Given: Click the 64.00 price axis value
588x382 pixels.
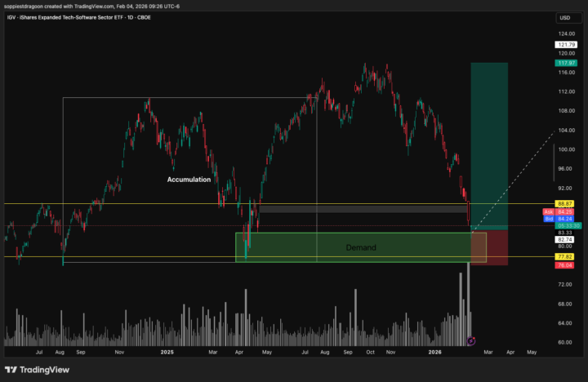Looking at the screenshot, I should point(565,323).
